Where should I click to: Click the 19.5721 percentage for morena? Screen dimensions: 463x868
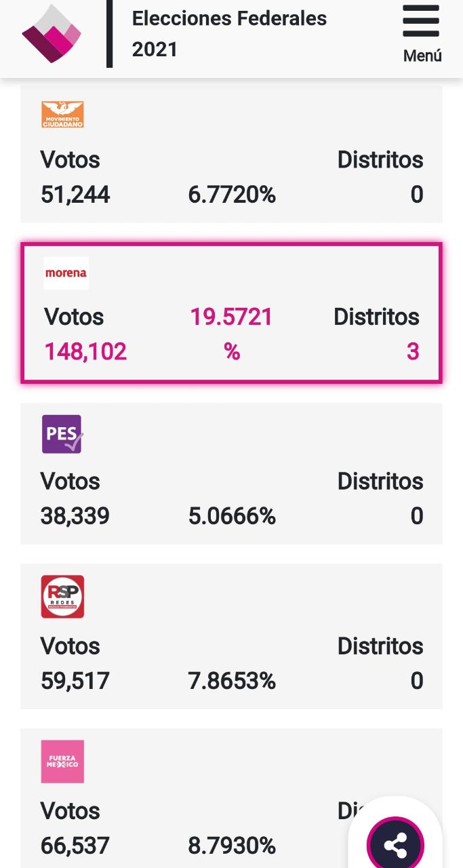[x=231, y=317]
